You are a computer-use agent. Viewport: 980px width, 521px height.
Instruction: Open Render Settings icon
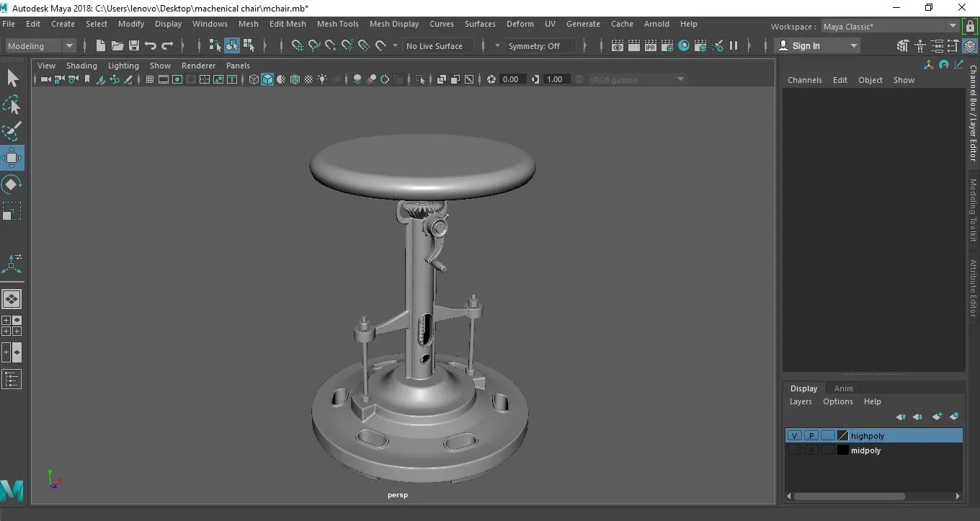[x=667, y=45]
